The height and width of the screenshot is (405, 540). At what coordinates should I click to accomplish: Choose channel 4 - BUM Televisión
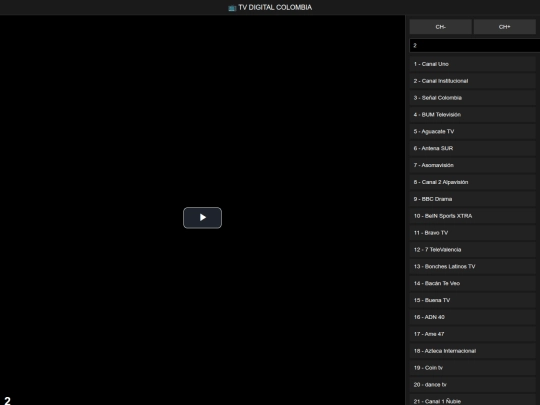tap(472, 115)
